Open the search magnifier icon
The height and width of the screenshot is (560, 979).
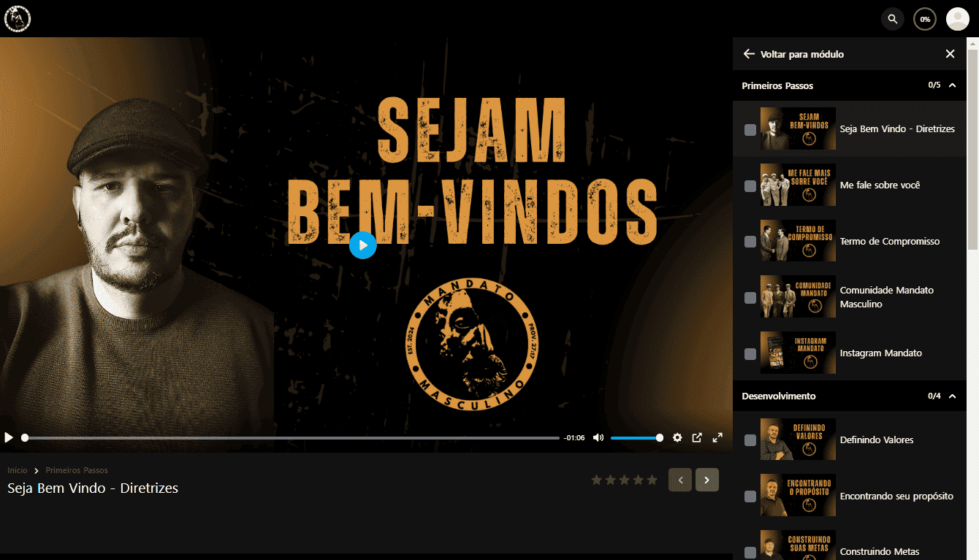coord(892,19)
